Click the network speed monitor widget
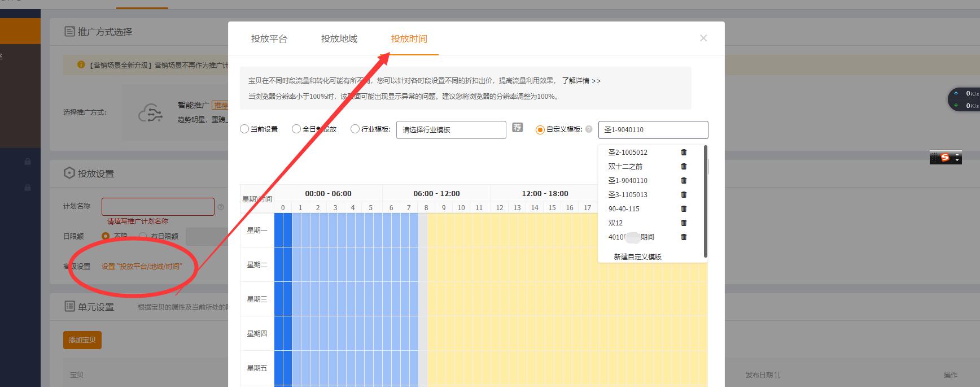The image size is (980, 387). click(964, 99)
